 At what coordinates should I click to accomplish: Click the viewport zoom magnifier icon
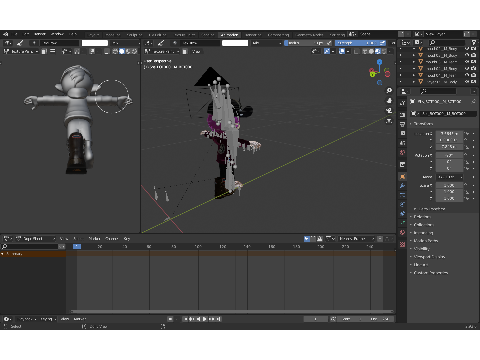[x=389, y=91]
